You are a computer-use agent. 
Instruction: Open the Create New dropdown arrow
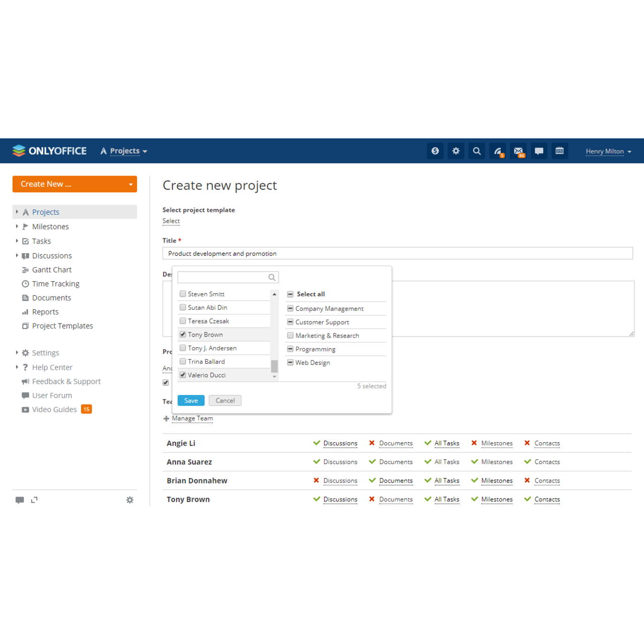(130, 184)
